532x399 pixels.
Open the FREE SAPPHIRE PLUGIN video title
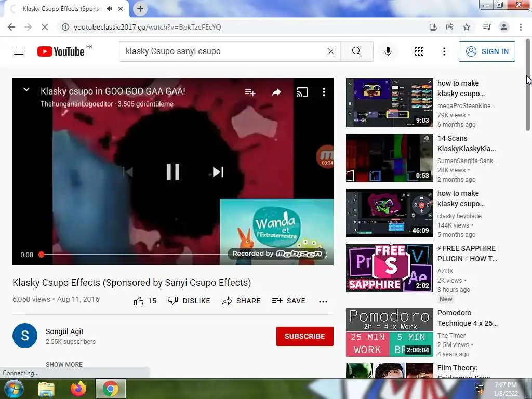[x=467, y=254]
